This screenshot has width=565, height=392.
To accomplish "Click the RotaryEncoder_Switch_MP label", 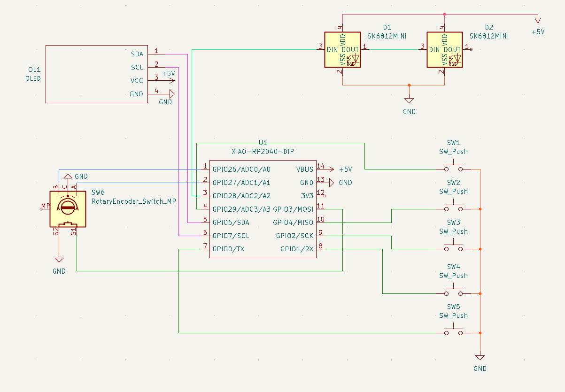I will click(x=134, y=201).
